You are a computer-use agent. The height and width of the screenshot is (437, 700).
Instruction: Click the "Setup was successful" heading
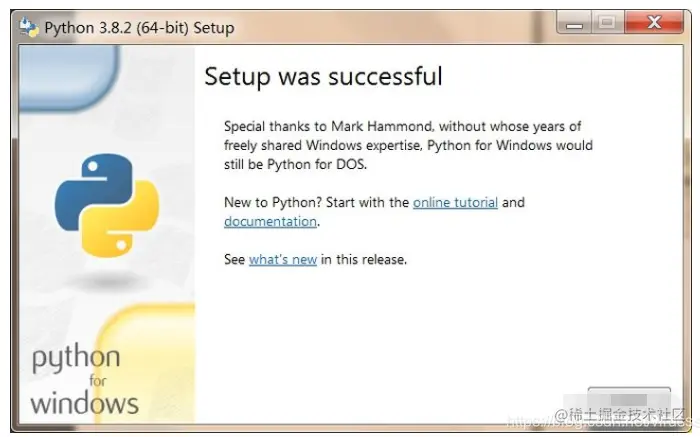pyautogui.click(x=323, y=77)
